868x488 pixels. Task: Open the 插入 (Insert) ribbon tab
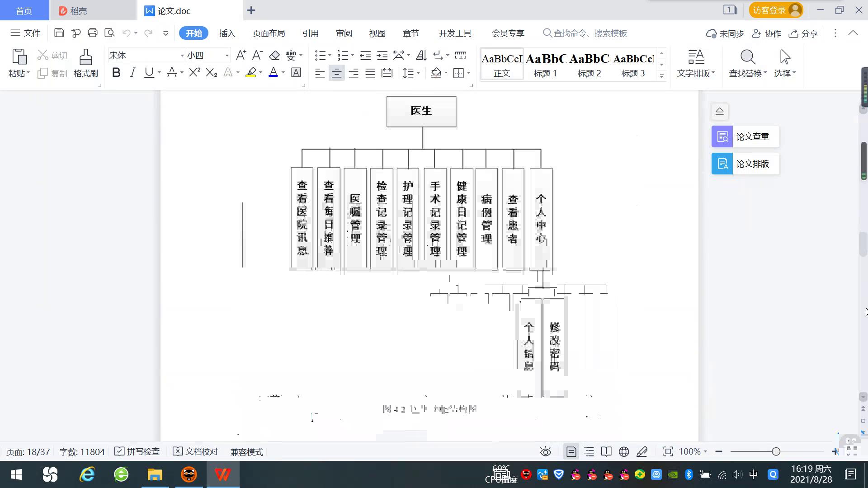click(227, 33)
